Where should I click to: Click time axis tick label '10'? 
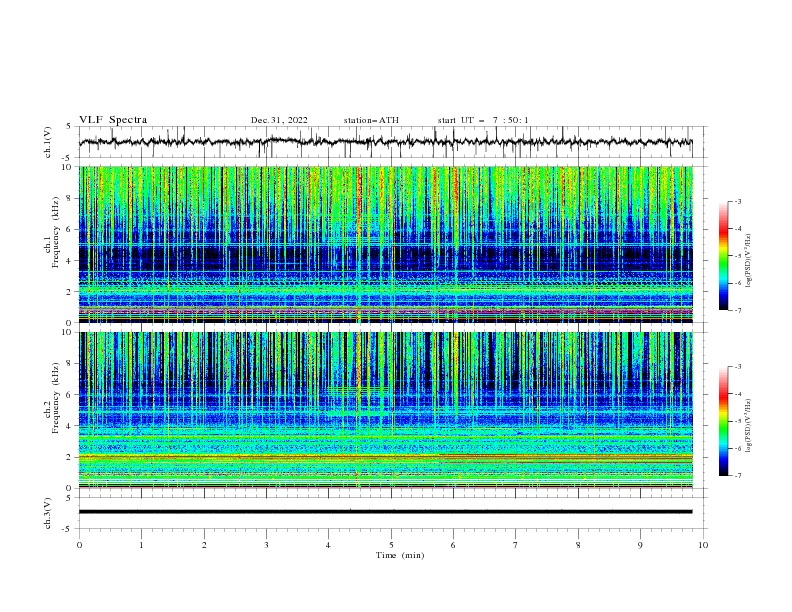click(703, 545)
